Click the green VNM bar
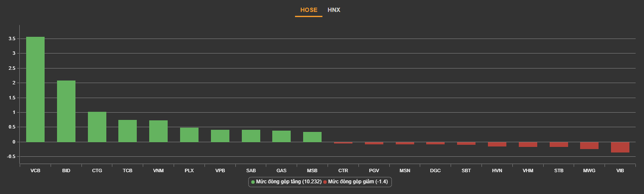This screenshot has height=194, width=644. pyautogui.click(x=158, y=131)
